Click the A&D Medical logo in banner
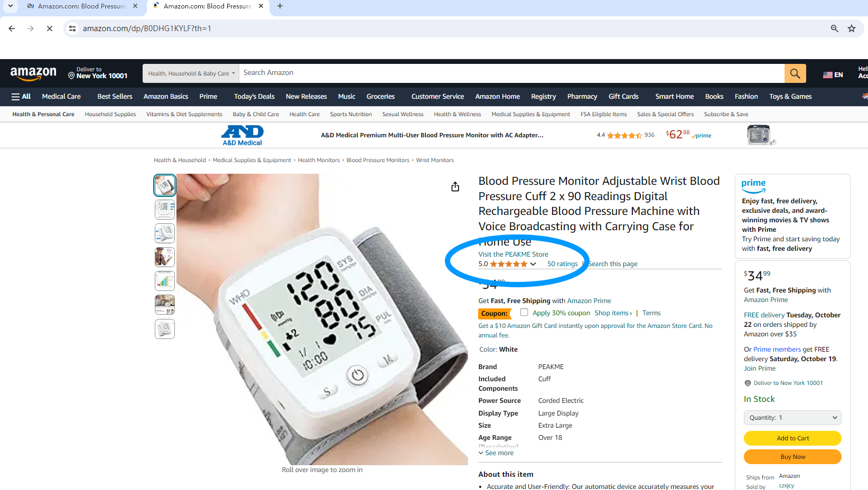Viewport: 868px width, 490px height. coord(242,135)
